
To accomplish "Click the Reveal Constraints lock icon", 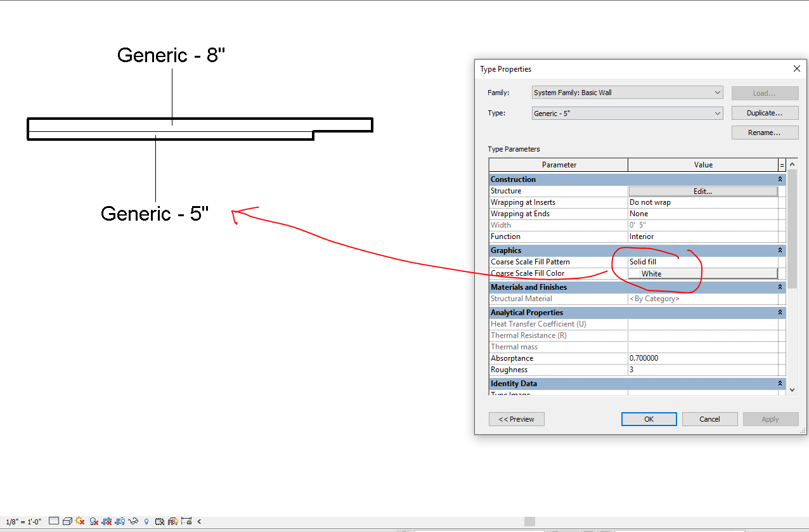I will tap(186, 521).
